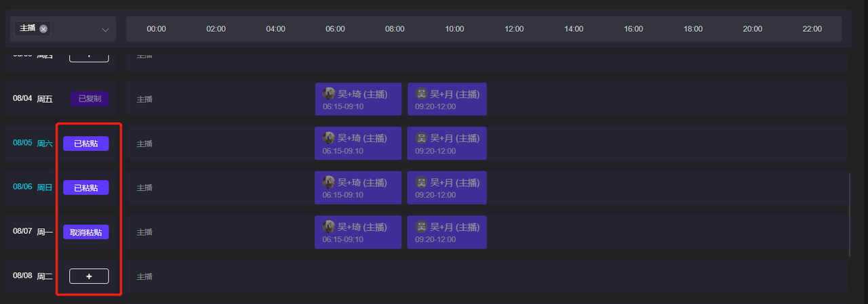The height and width of the screenshot is (304, 868).
Task: Select 吴+月 09:20-12:00 block on 08/06
Action: pos(447,188)
